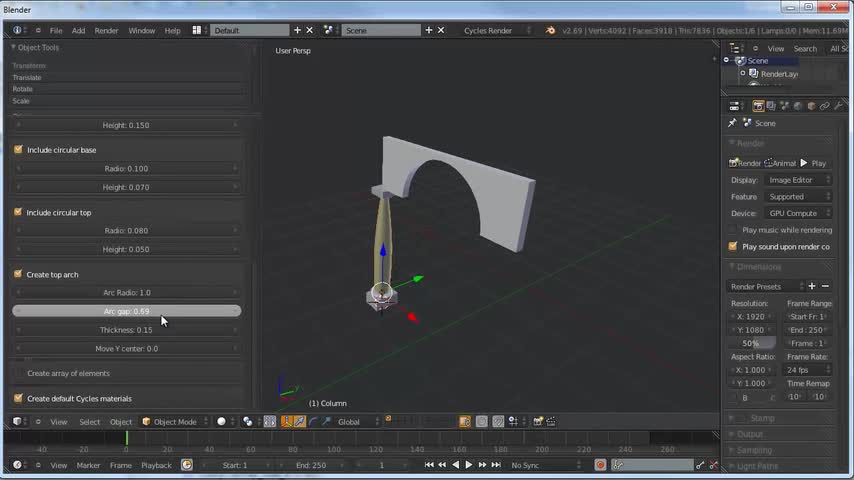Open the properties editor type icon
The width and height of the screenshot is (854, 480).
click(x=734, y=106)
